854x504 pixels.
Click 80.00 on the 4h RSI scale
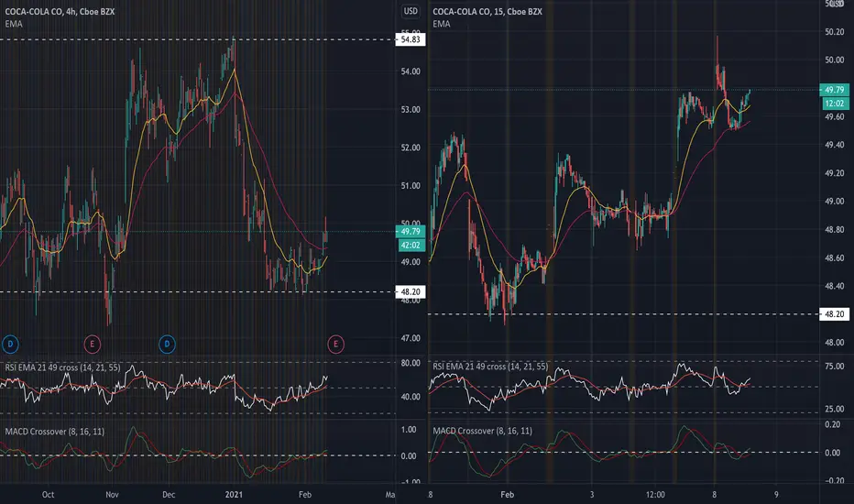coord(411,363)
